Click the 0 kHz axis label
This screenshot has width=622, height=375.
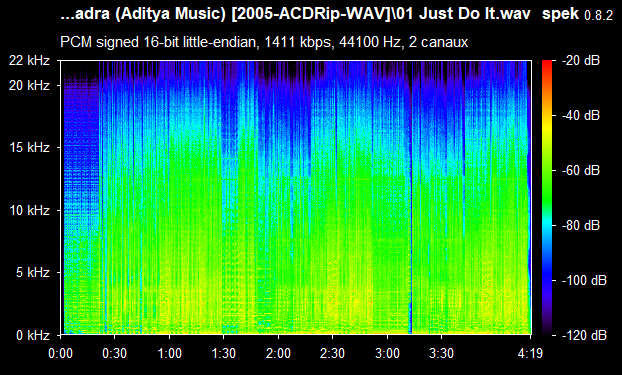33,335
